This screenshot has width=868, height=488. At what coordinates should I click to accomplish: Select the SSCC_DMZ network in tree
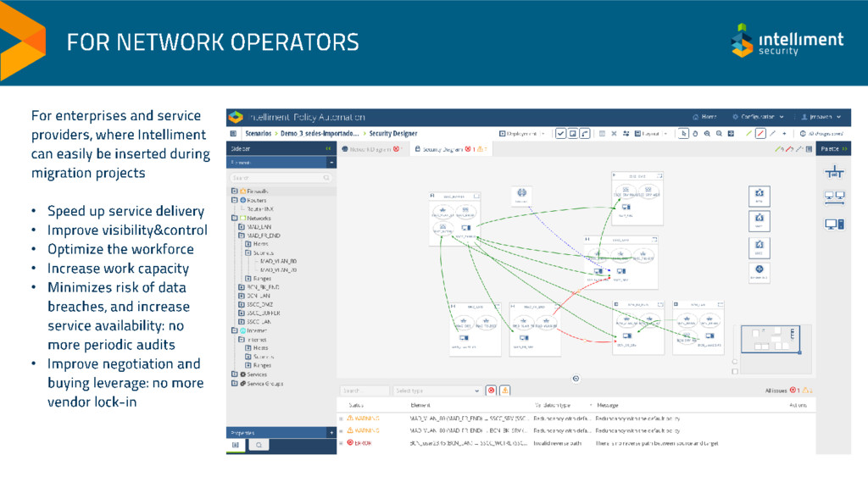[259, 304]
